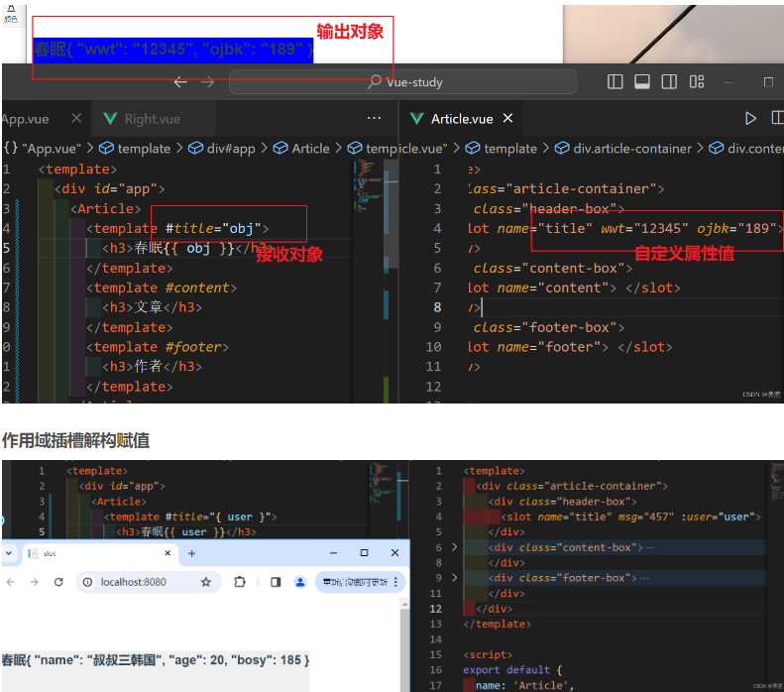Screen dimensions: 784x692
Task: Click div.article-container in the breadcrumb
Action: point(631,149)
